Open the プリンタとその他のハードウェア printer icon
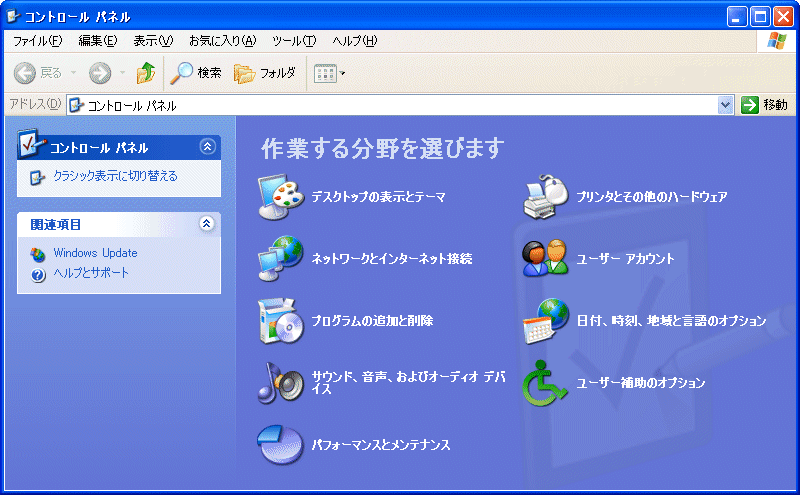The height and width of the screenshot is (495, 800). pyautogui.click(x=546, y=197)
